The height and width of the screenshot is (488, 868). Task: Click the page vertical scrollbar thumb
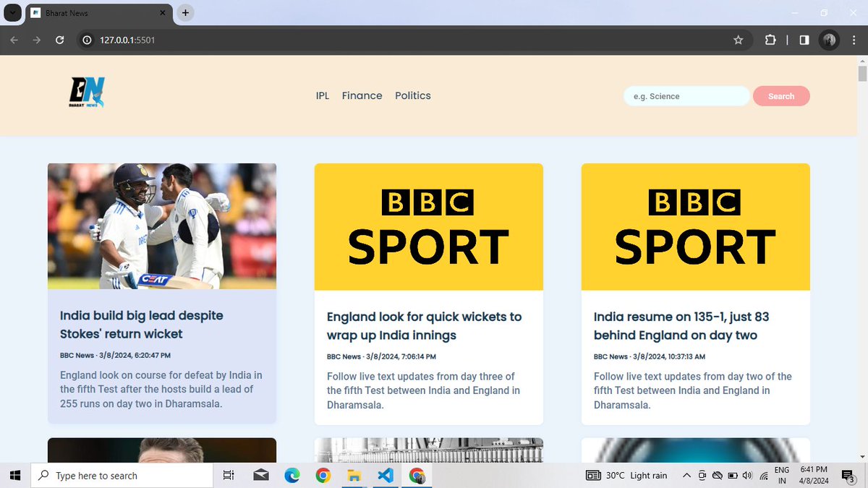coord(862,74)
